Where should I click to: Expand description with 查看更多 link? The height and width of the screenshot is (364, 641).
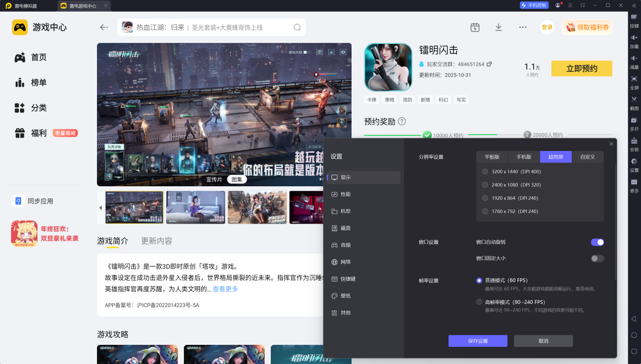click(x=225, y=289)
